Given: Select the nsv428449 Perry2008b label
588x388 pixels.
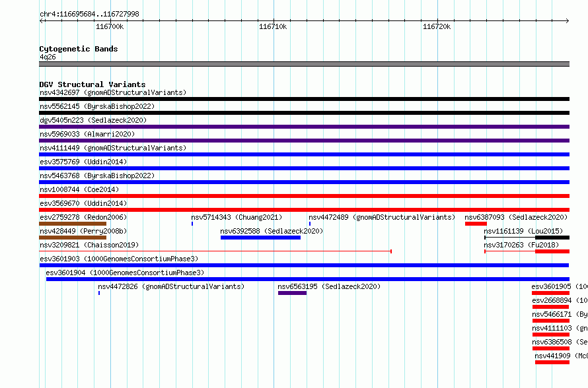Looking at the screenshot, I should [x=83, y=231].
